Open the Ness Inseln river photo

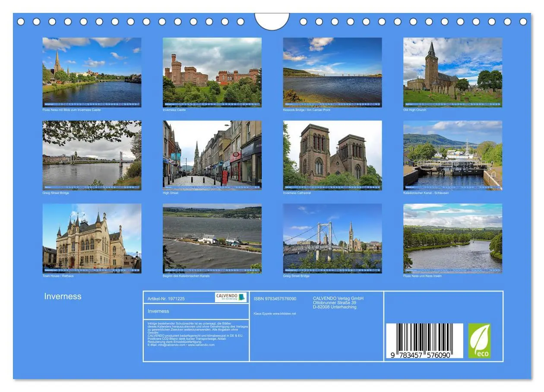(x=452, y=238)
